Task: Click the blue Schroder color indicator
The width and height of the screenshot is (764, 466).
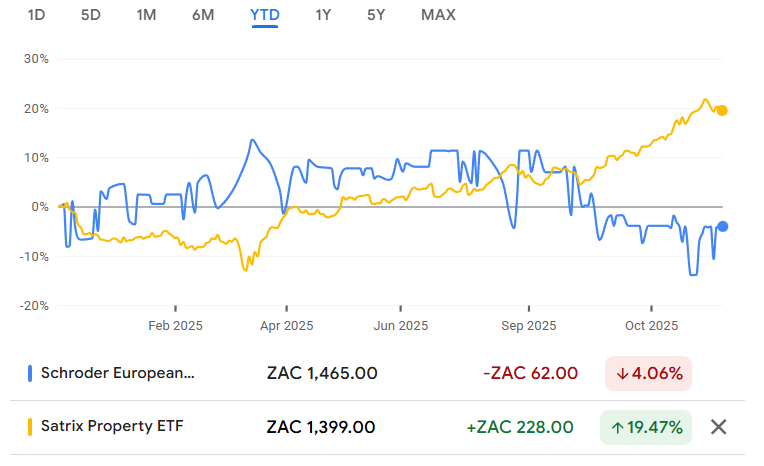Action: click(30, 374)
